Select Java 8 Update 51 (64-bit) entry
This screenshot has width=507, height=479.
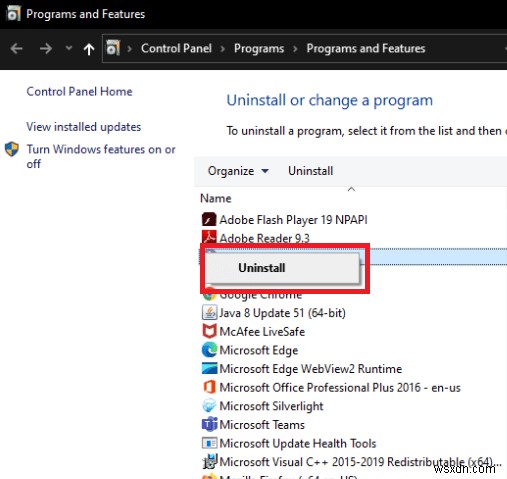[x=282, y=313]
